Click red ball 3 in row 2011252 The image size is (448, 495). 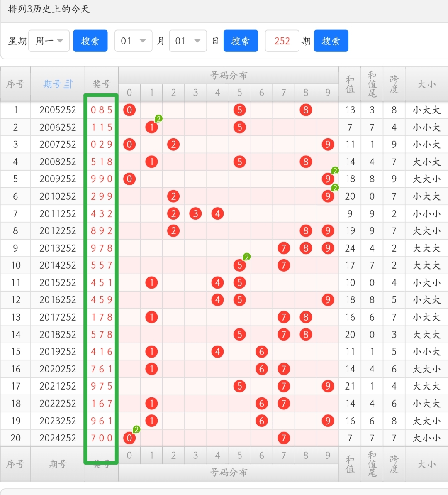(195, 213)
